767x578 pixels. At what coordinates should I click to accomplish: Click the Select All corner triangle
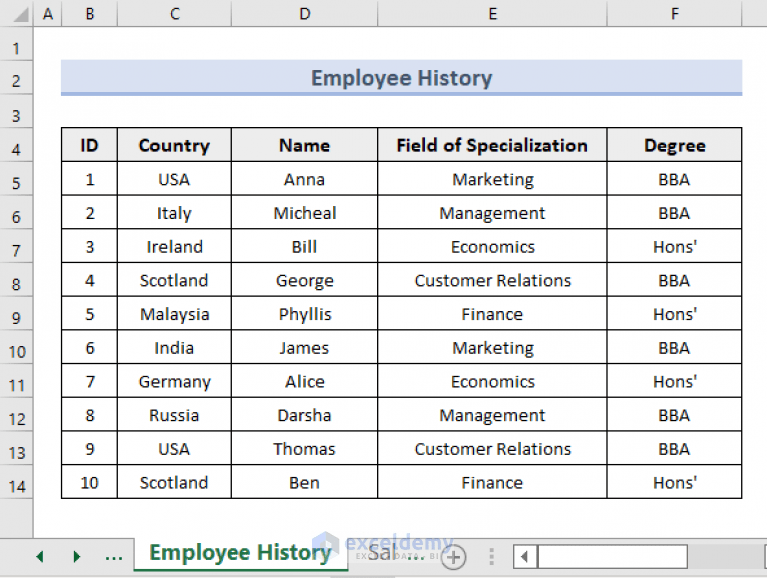pos(20,15)
